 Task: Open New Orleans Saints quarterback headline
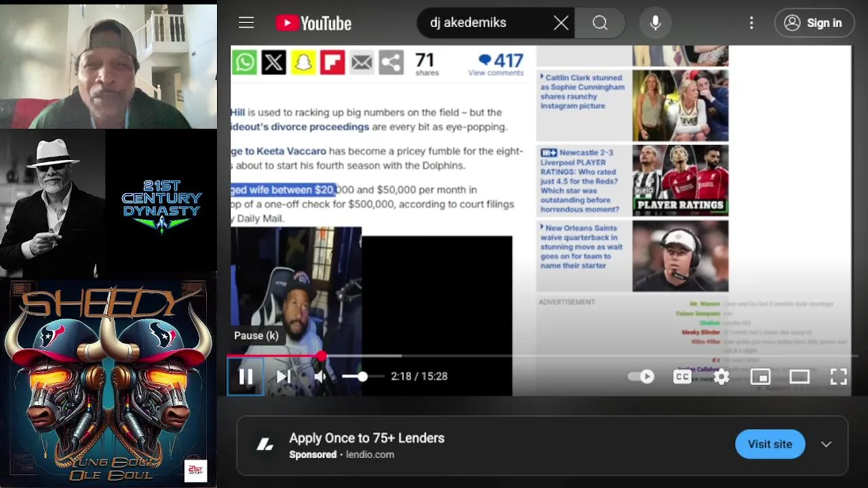(583, 247)
